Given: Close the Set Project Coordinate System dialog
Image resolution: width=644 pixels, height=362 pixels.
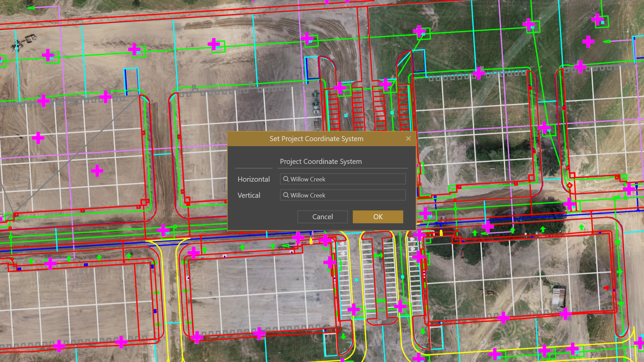Looking at the screenshot, I should [408, 139].
